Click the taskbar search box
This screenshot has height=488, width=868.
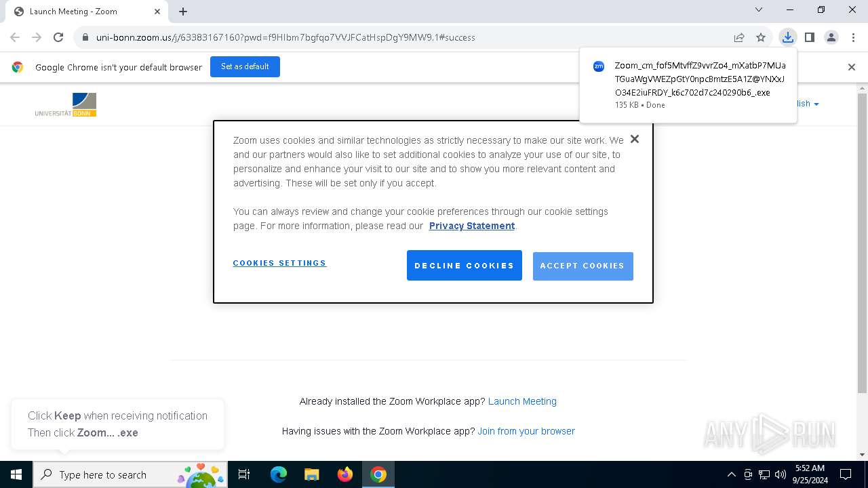click(x=130, y=474)
